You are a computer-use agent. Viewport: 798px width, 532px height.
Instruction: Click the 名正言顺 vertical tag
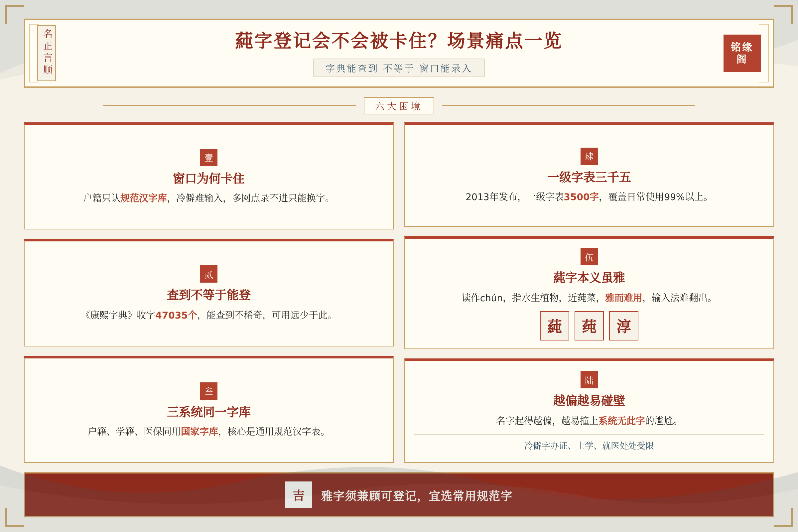click(x=47, y=53)
